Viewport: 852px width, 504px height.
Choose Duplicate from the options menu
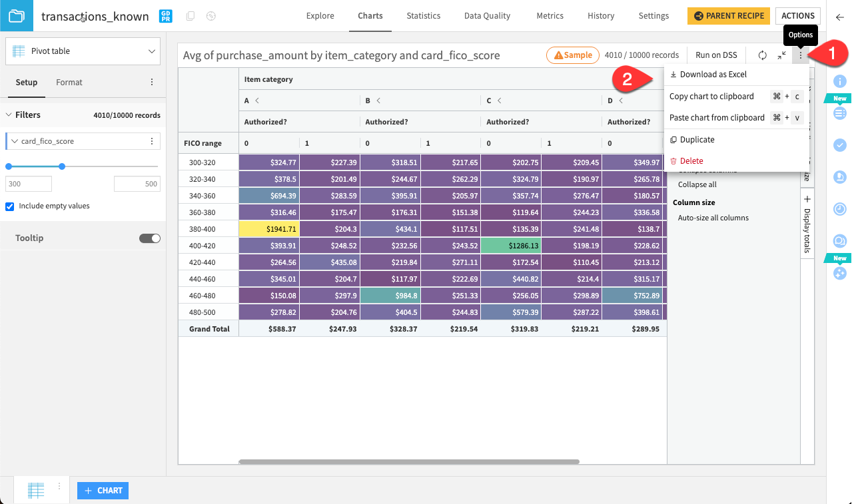coord(737,140)
